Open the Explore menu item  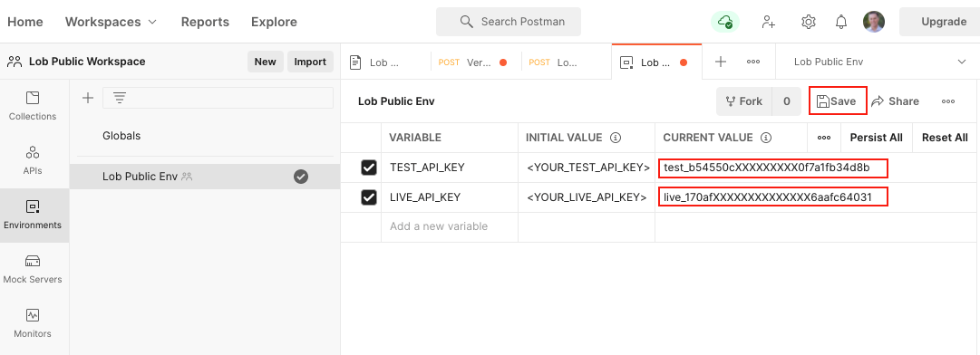pos(274,22)
